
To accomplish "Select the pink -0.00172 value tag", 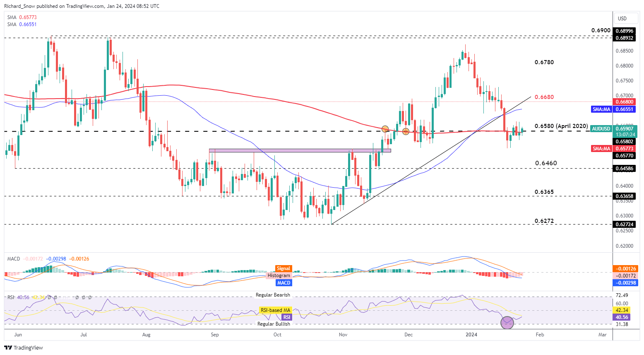I will point(626,276).
